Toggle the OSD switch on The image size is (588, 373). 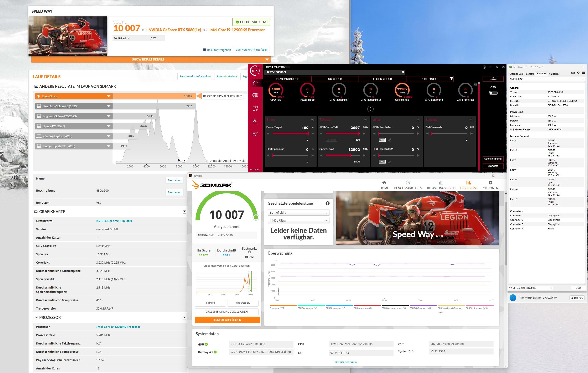493,93
